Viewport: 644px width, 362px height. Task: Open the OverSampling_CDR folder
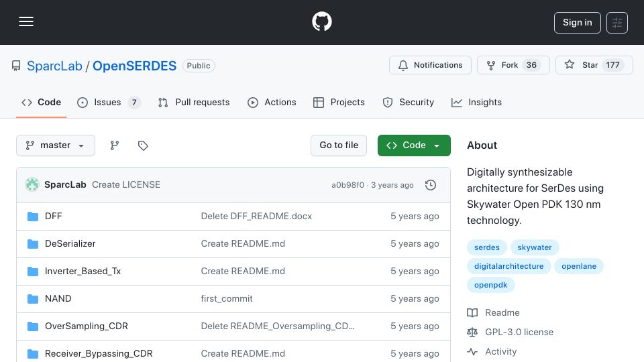tap(87, 326)
